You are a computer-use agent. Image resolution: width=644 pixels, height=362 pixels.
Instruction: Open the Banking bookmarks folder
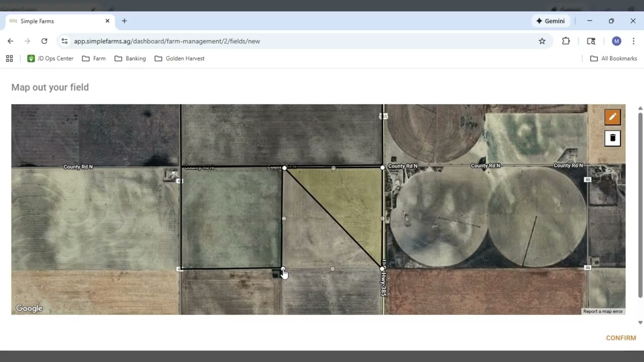click(x=130, y=58)
